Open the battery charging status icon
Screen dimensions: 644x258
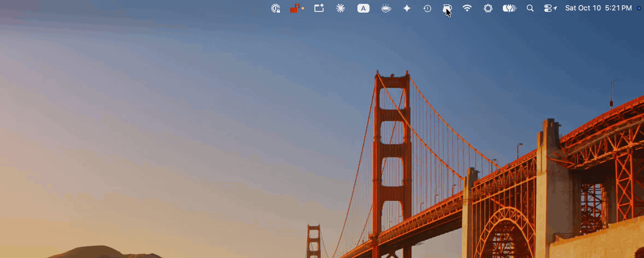coord(510,8)
